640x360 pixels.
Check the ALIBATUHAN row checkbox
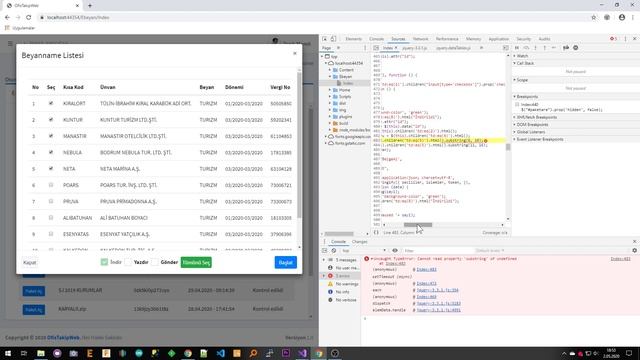click(x=51, y=218)
